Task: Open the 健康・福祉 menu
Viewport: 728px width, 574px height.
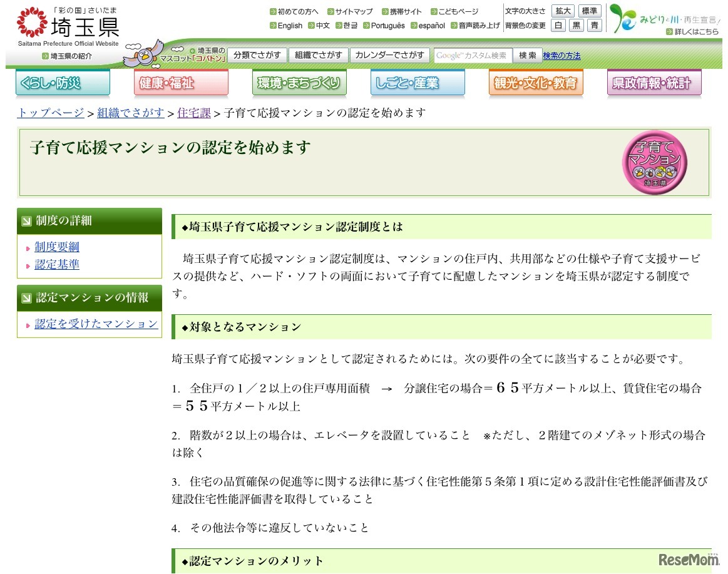Action: [181, 83]
